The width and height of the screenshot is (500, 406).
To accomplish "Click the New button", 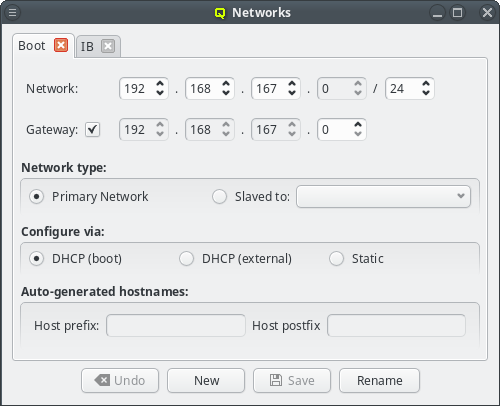I will coord(206,380).
